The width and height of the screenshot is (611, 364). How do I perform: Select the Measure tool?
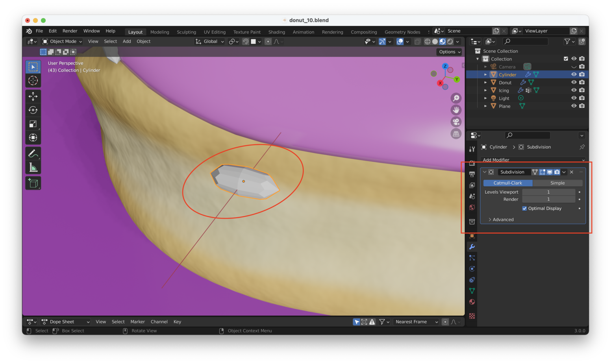[x=33, y=168]
